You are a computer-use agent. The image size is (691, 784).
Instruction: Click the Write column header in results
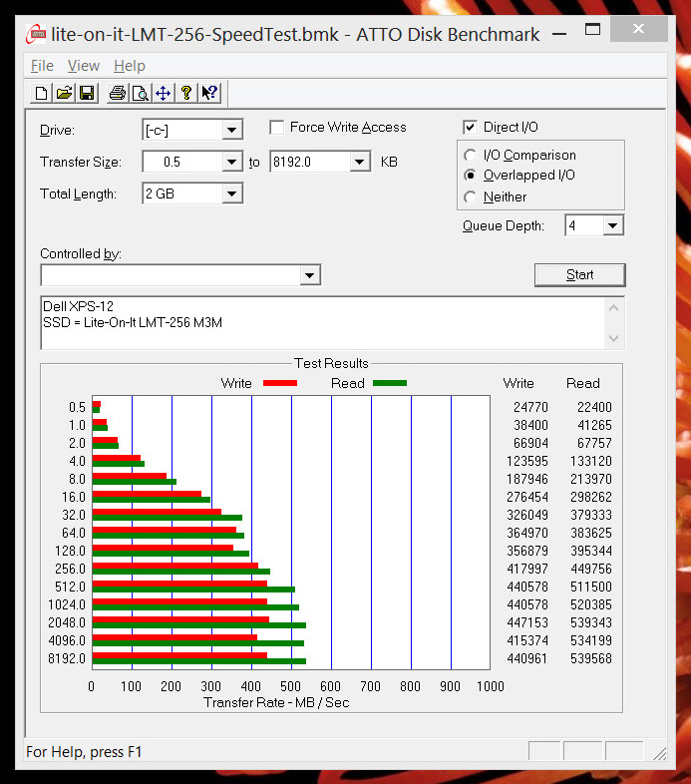coord(518,383)
